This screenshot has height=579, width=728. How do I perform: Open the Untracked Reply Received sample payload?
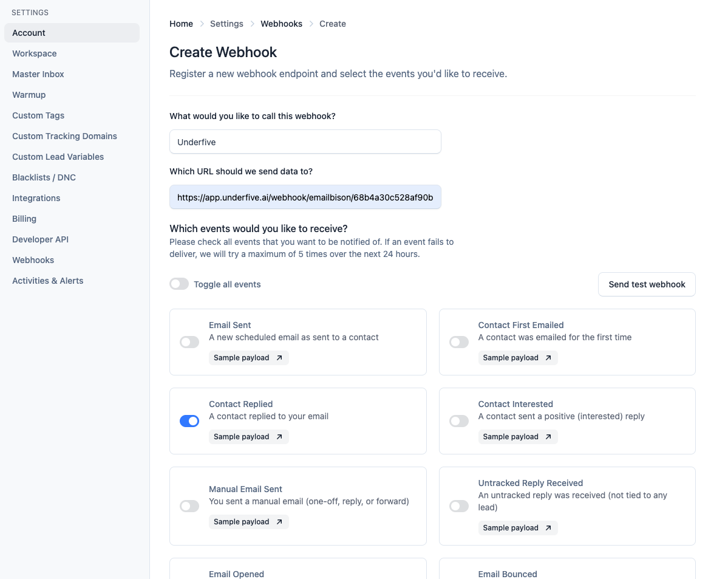(x=518, y=528)
